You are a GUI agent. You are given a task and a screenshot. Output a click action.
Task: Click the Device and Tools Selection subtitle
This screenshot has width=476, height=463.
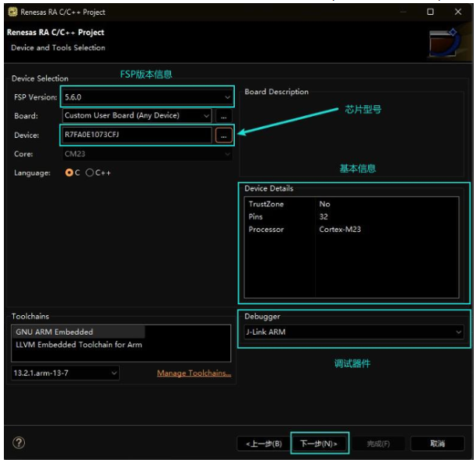(58, 47)
